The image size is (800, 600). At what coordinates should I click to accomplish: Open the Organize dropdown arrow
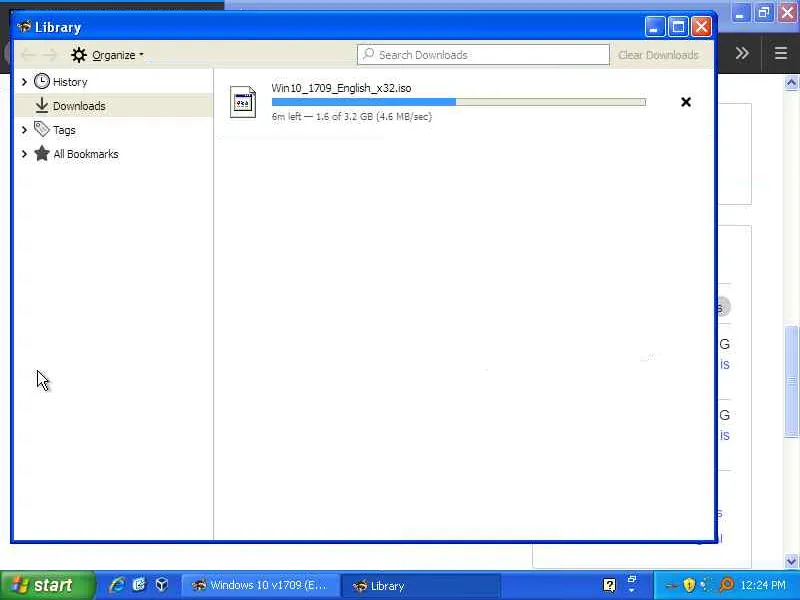[141, 55]
